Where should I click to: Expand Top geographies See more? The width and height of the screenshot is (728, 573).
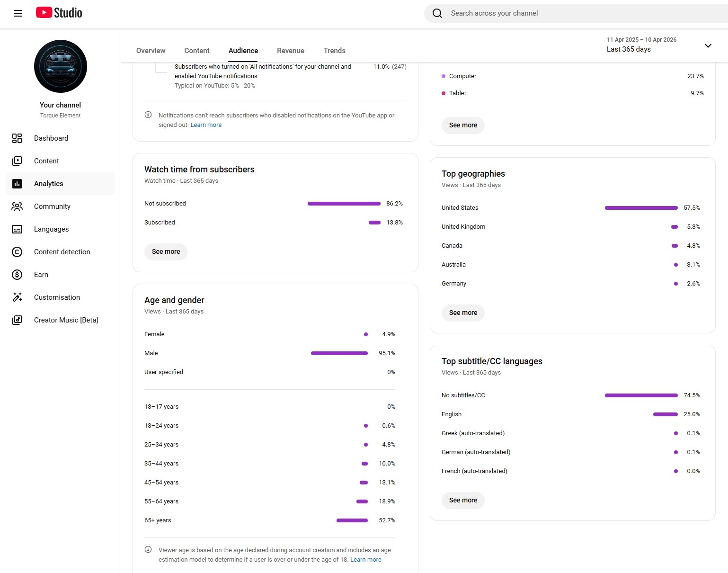463,313
